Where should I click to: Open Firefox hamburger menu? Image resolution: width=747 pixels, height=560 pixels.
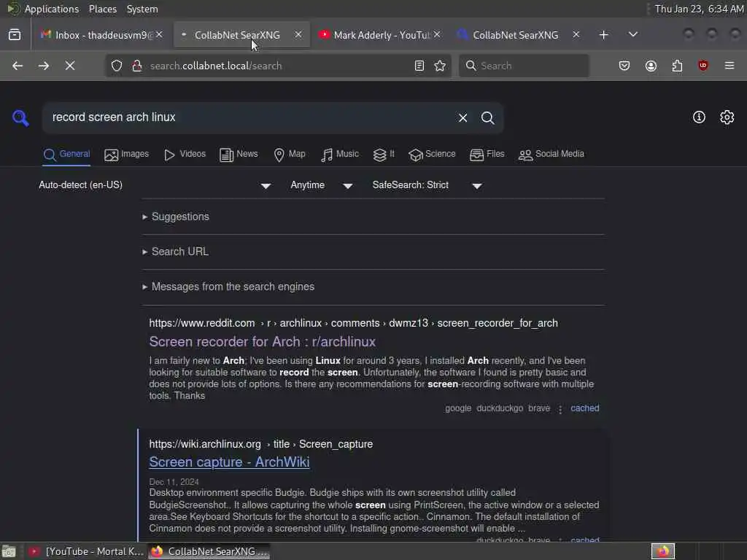(729, 66)
